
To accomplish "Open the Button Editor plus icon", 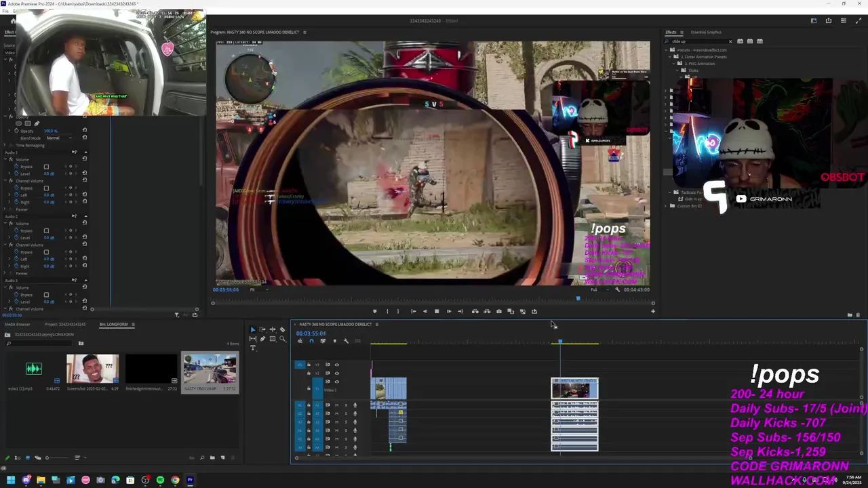I will point(653,311).
